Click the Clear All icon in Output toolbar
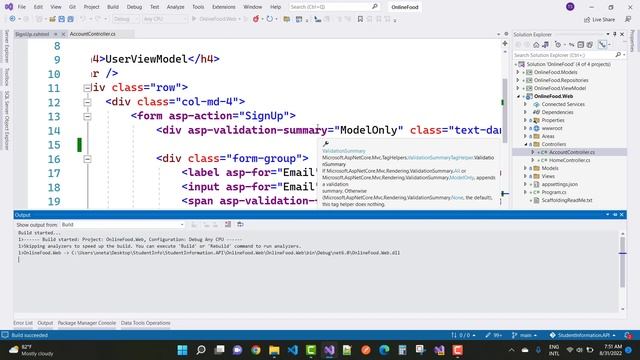Image resolution: width=640 pixels, height=360 pixels. coord(228,224)
